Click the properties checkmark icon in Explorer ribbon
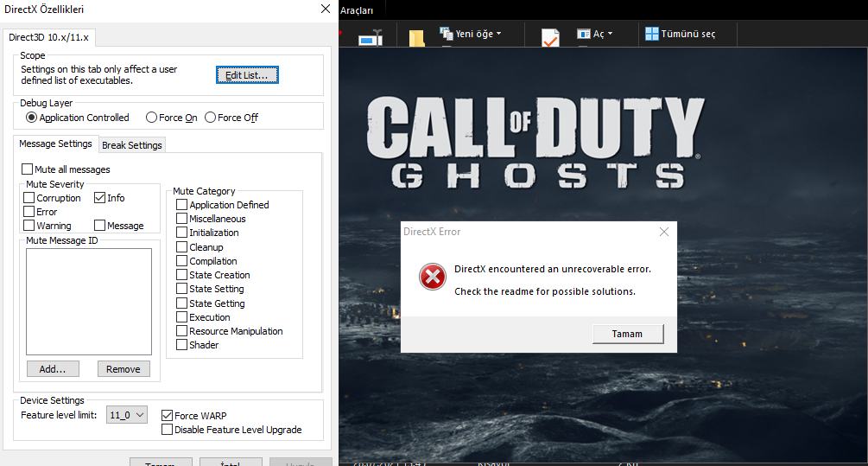Image resolution: width=868 pixels, height=466 pixels. [550, 38]
